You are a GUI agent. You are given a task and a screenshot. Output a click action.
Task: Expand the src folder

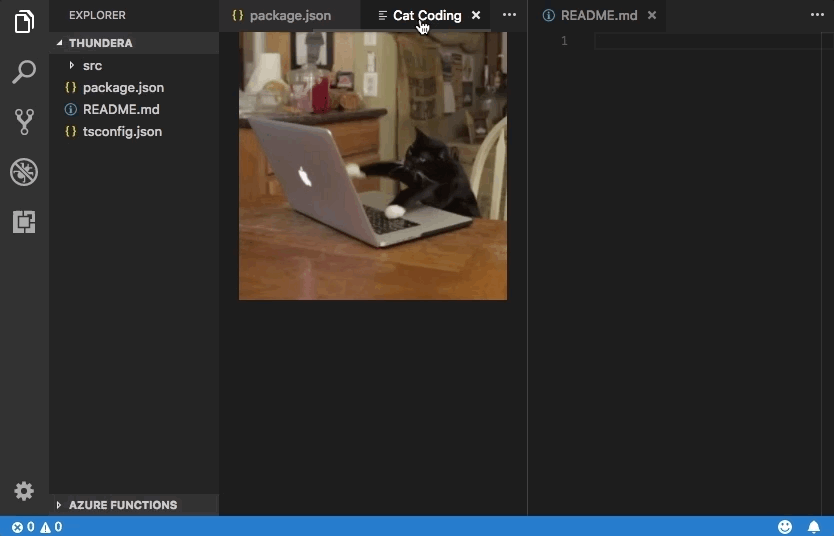(x=91, y=66)
